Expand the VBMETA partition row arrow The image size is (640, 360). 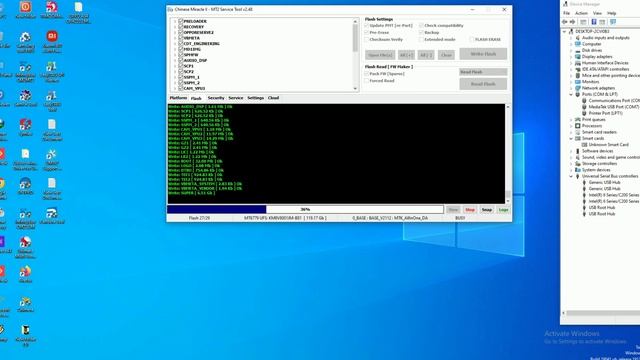175,38
